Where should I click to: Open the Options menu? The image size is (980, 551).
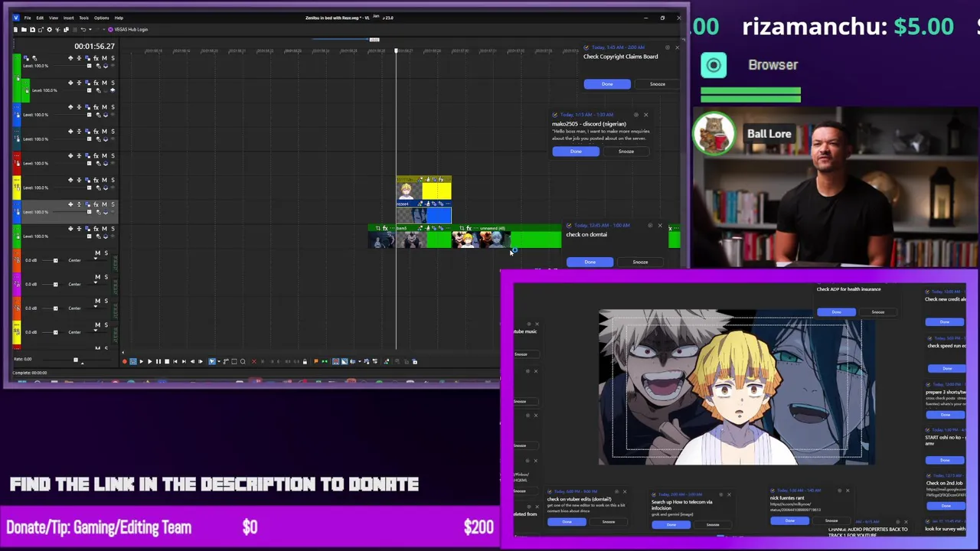point(102,18)
